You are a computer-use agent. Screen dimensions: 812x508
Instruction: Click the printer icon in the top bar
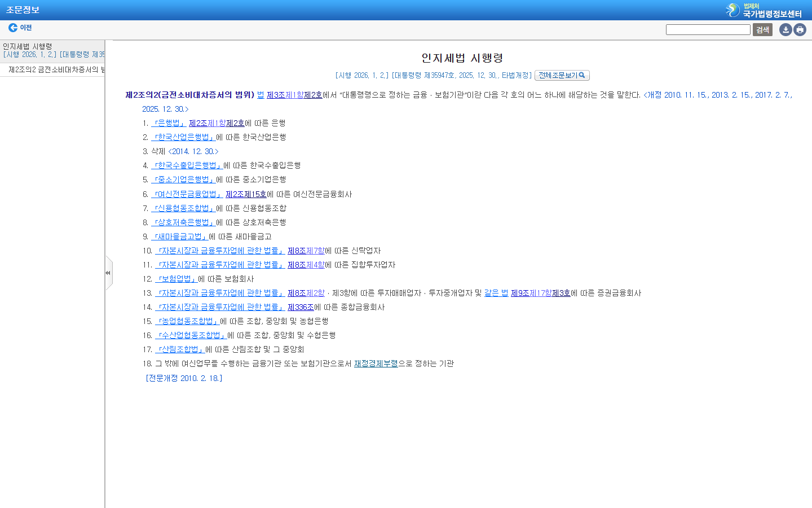tap(800, 29)
